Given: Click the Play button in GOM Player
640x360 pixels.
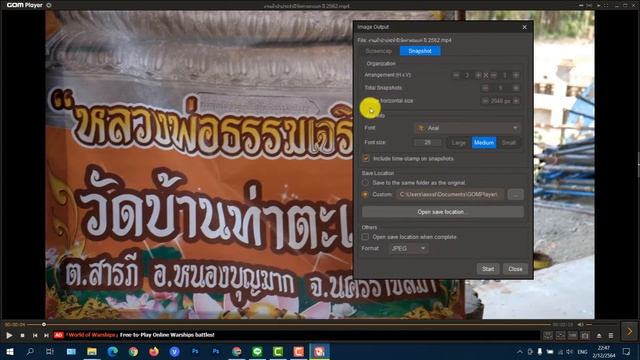Looking at the screenshot, I should [9, 336].
